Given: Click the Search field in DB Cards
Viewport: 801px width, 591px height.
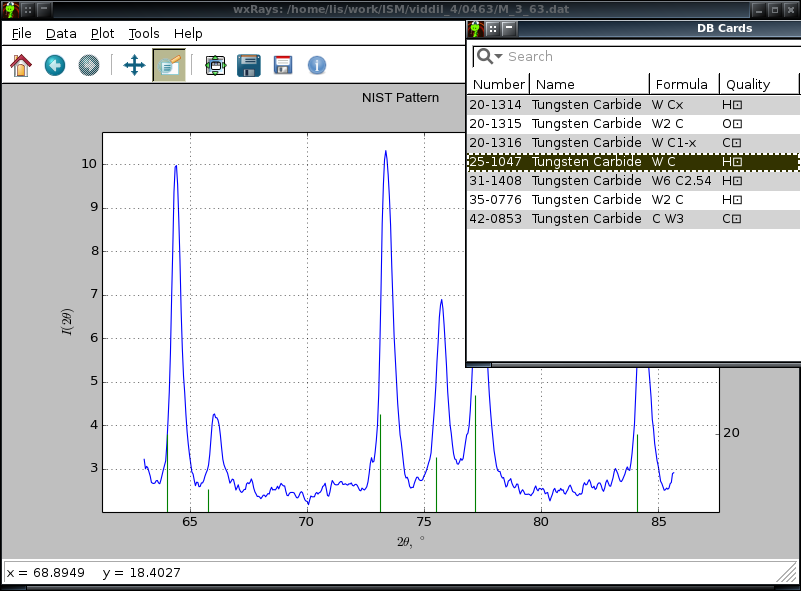Looking at the screenshot, I should 640,57.
